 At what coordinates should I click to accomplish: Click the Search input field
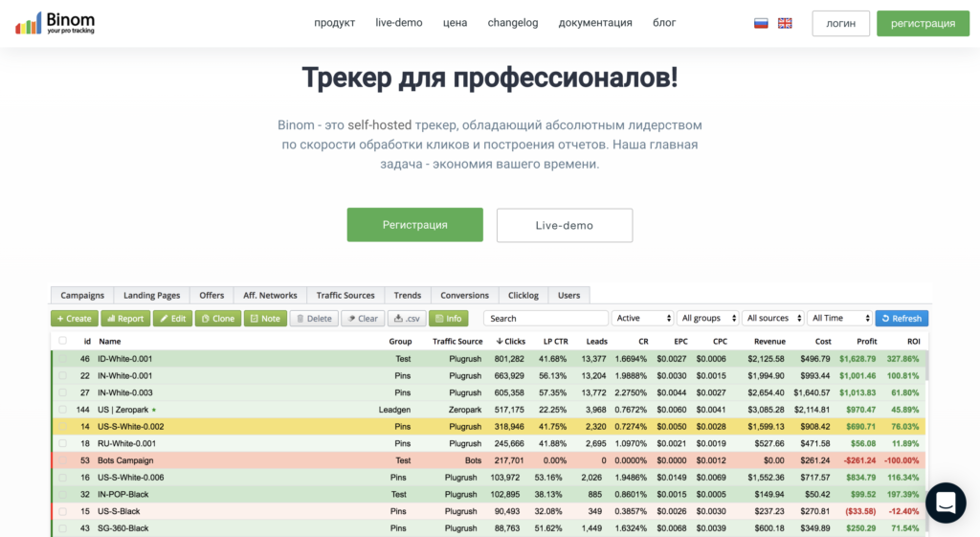(x=546, y=318)
